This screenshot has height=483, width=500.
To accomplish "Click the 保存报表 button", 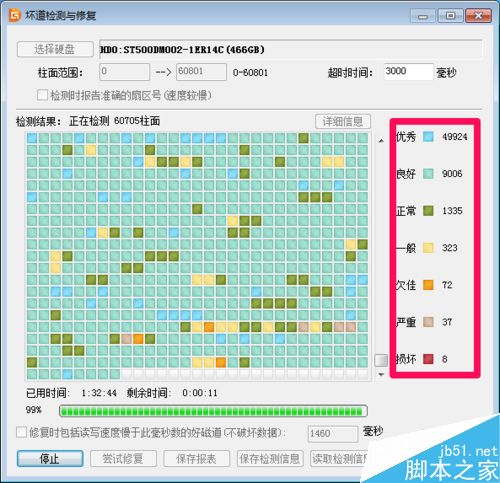I will pyautogui.click(x=196, y=459).
